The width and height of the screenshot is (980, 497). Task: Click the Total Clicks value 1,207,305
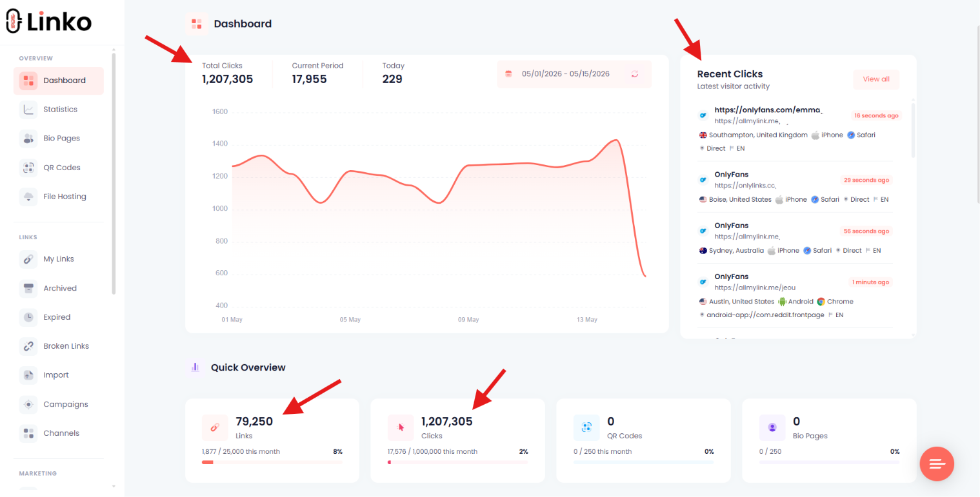(228, 79)
